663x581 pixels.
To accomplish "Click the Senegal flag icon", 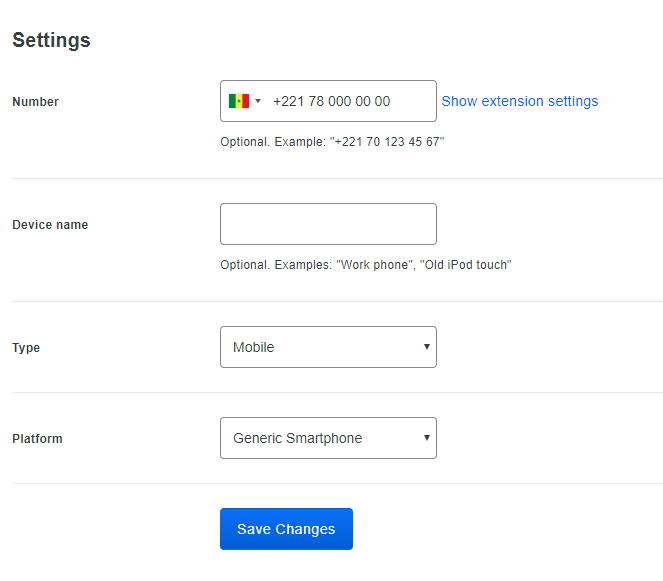I will pyautogui.click(x=238, y=101).
